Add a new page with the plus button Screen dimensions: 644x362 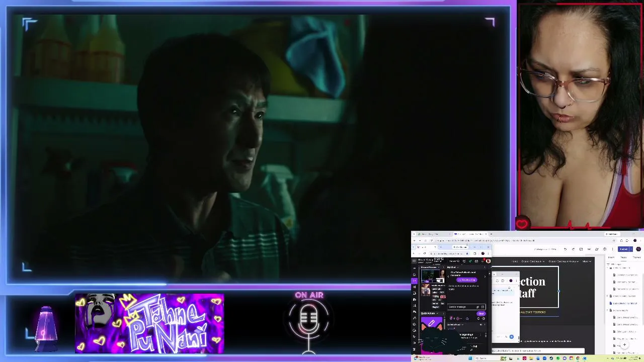click(x=624, y=345)
